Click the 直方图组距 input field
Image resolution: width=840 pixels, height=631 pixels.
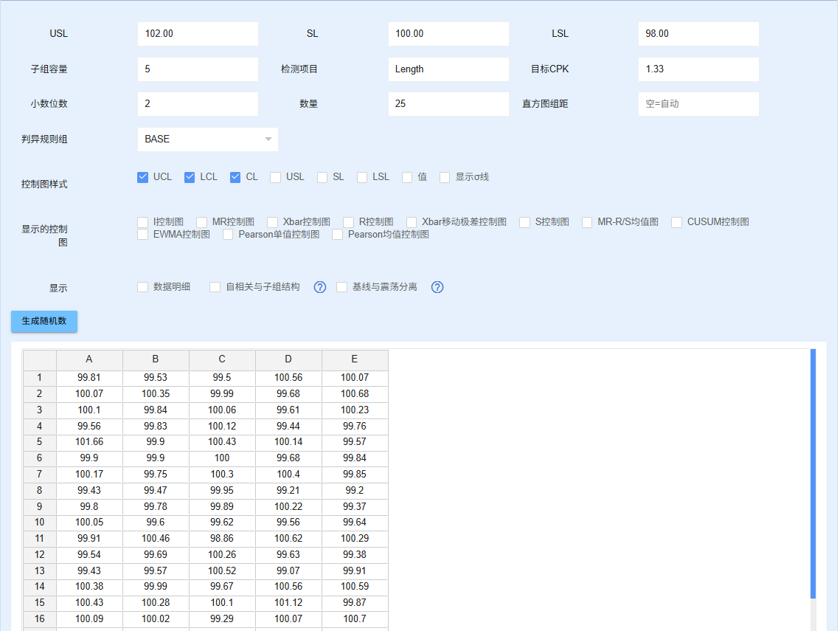pos(698,104)
